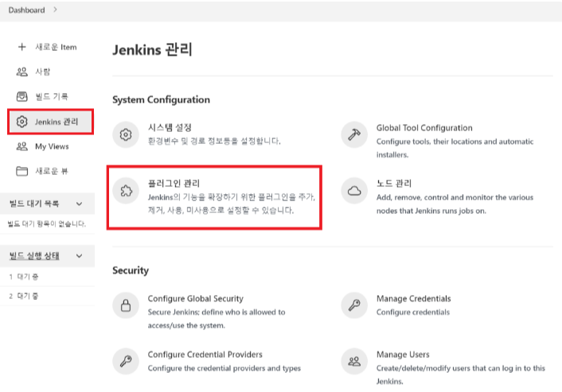The width and height of the screenshot is (562, 392).
Task: Open My Views in the sidebar
Action: pos(50,146)
